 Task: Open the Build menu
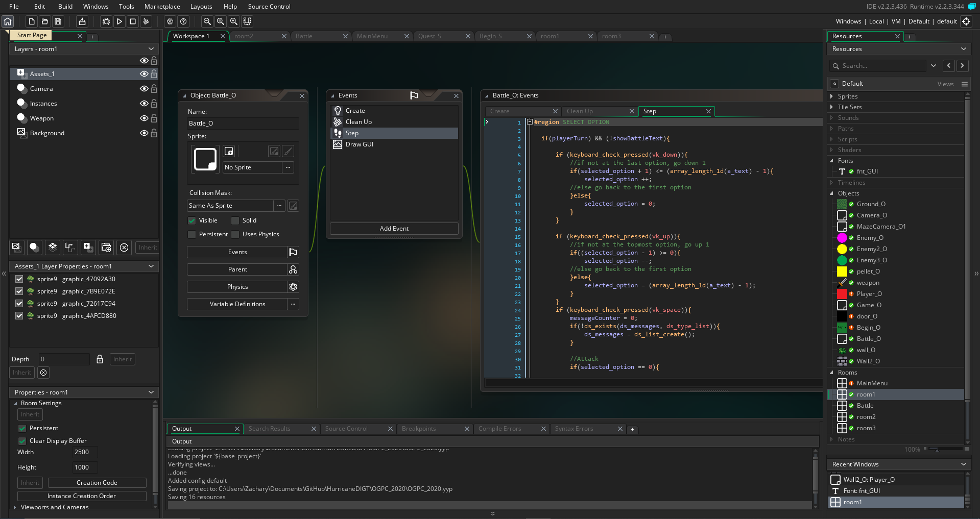[x=65, y=7]
